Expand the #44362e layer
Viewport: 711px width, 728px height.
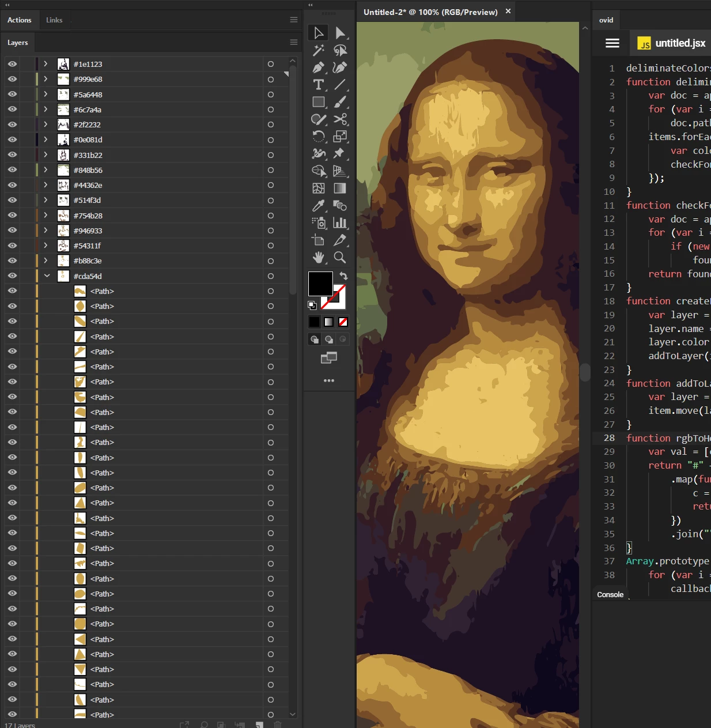[46, 185]
